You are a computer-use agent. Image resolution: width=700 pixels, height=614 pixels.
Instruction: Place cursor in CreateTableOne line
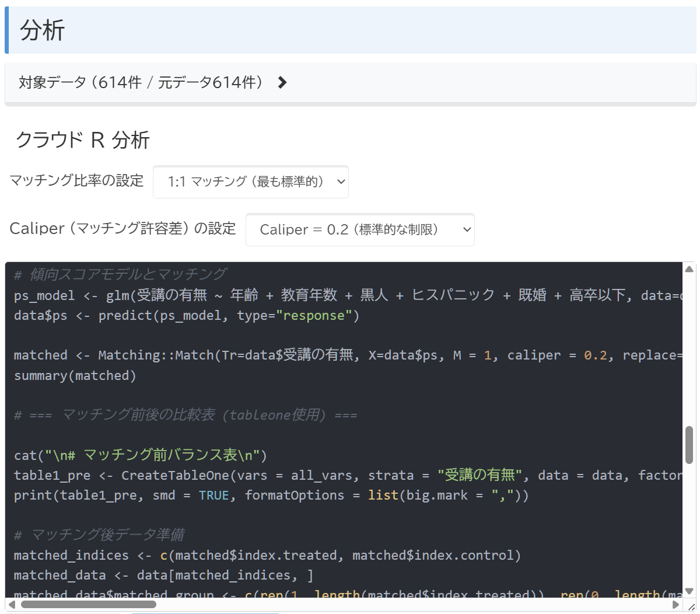(292, 476)
